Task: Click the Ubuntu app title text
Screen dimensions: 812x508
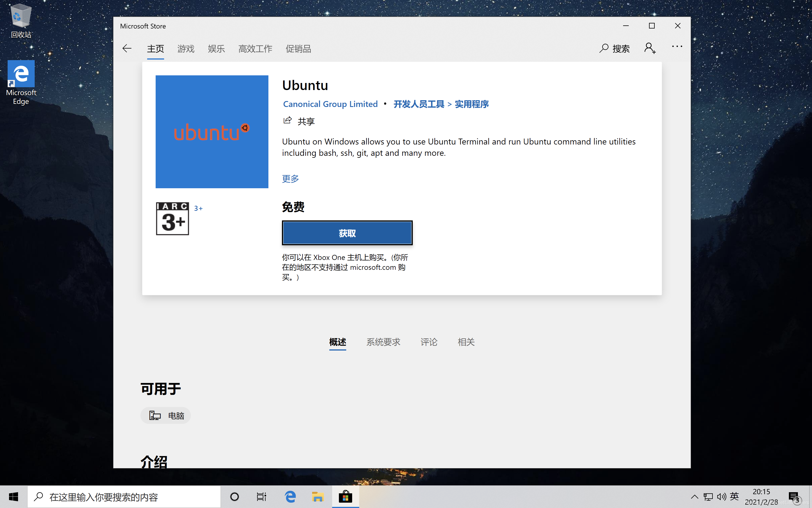Action: click(305, 85)
